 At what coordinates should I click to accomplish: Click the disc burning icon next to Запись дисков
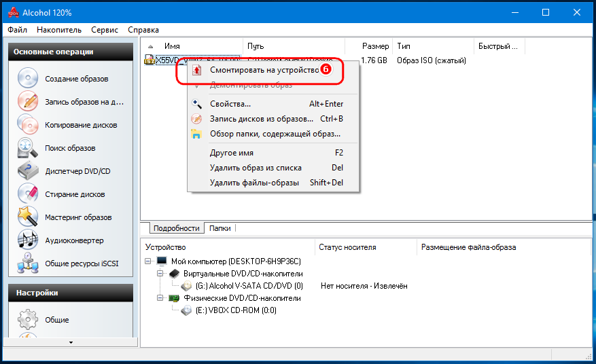tap(196, 119)
